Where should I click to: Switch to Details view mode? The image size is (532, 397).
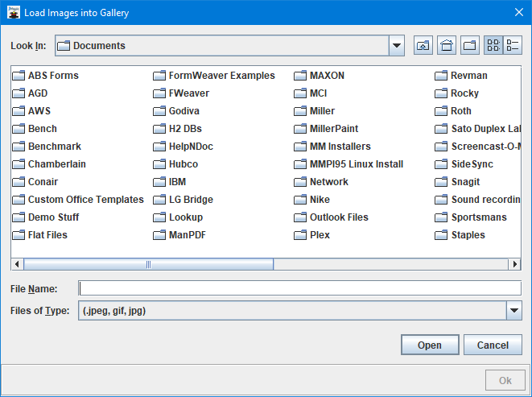tap(513, 46)
